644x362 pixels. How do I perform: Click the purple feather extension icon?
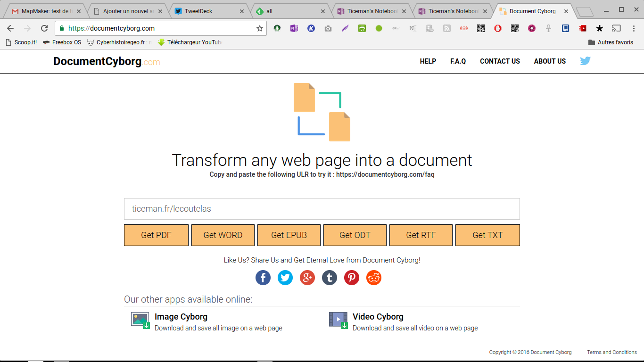pyautogui.click(x=345, y=28)
